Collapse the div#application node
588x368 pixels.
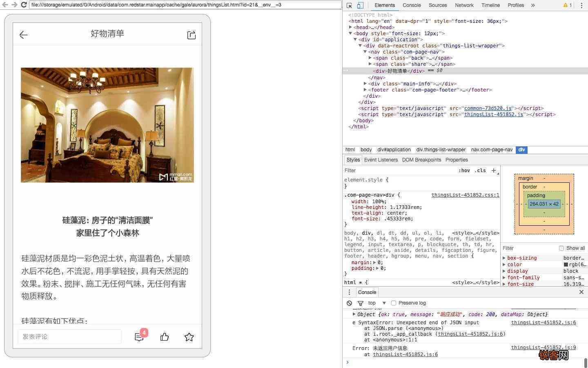[355, 40]
